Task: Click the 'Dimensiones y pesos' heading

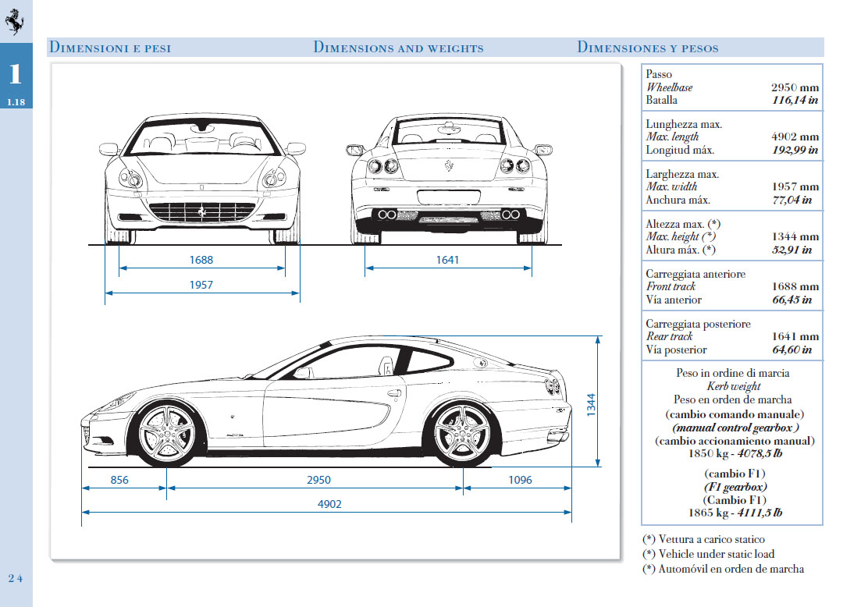Action: tap(648, 48)
